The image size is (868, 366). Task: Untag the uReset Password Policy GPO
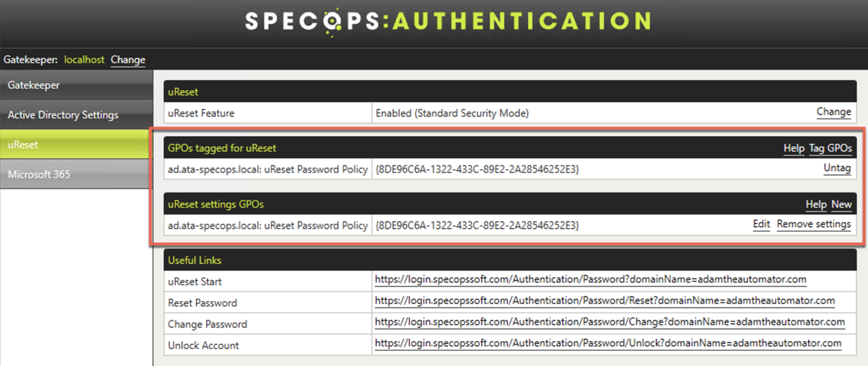click(x=836, y=168)
